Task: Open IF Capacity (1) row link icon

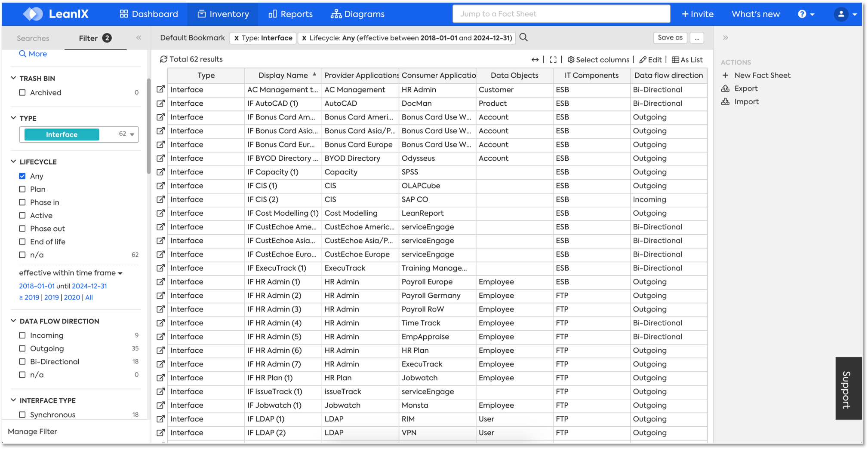Action: click(160, 172)
